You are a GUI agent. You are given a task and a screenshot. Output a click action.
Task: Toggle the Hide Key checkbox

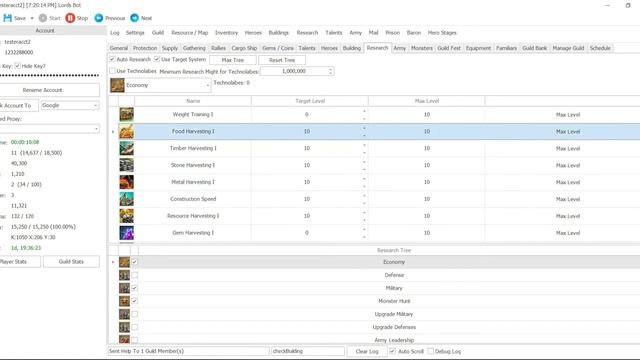point(18,66)
